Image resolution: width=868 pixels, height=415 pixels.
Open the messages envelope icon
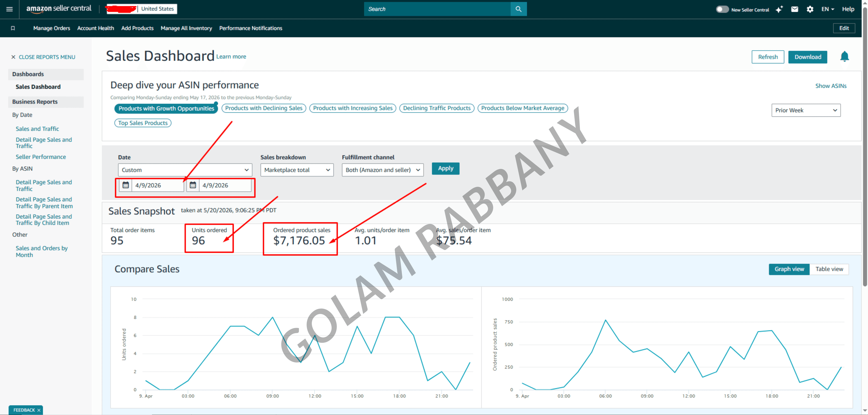(795, 9)
